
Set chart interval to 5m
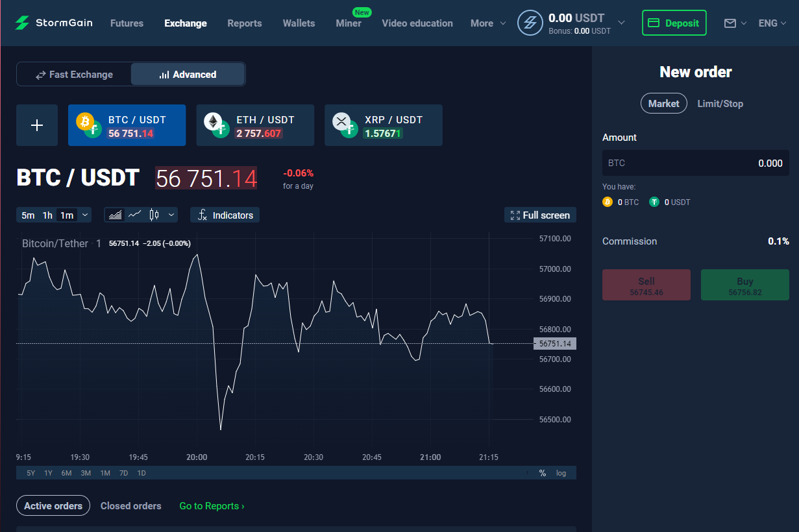click(x=28, y=215)
